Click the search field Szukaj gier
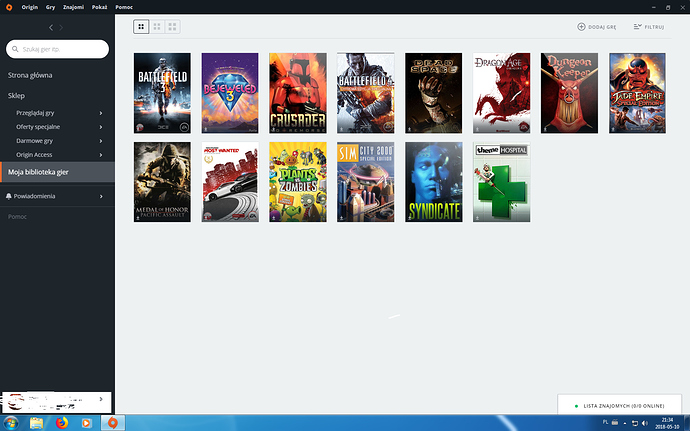Image resolution: width=690 pixels, height=431 pixels. (57, 49)
